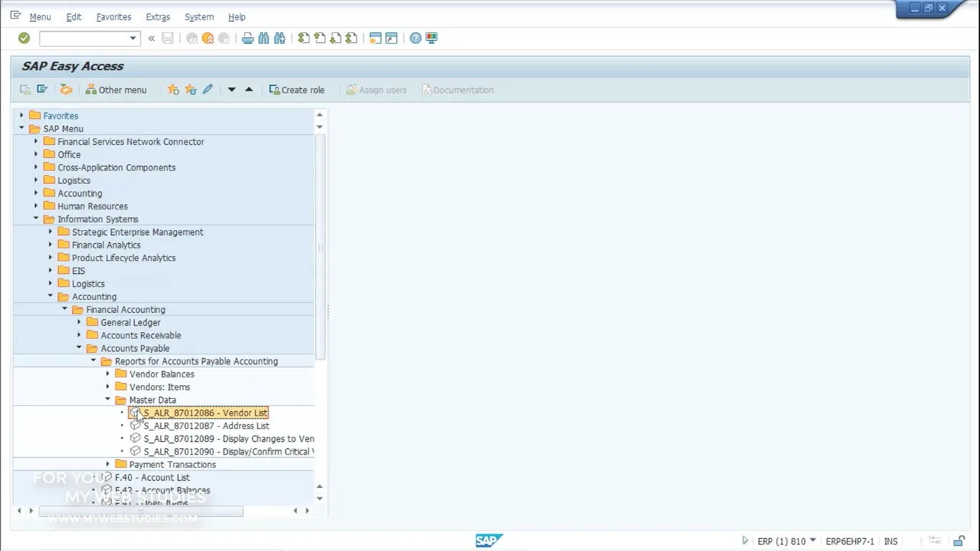Viewport: 980px width, 551px height.
Task: Click the SAP Business Workplace icon
Action: click(66, 90)
